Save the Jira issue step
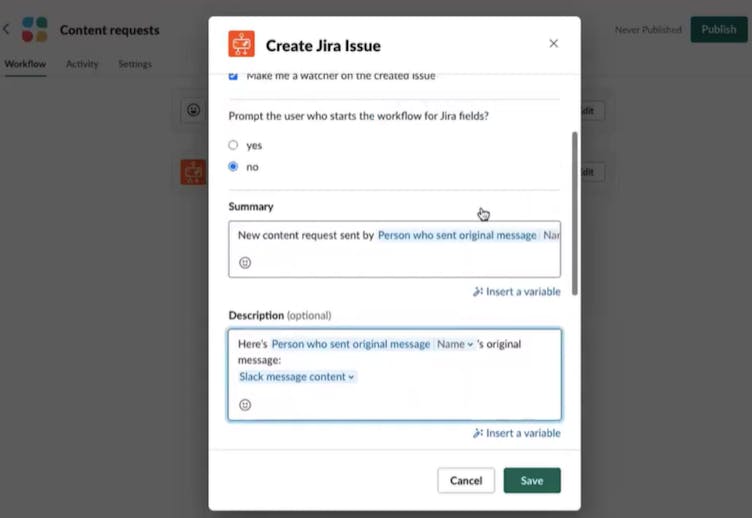 point(532,481)
